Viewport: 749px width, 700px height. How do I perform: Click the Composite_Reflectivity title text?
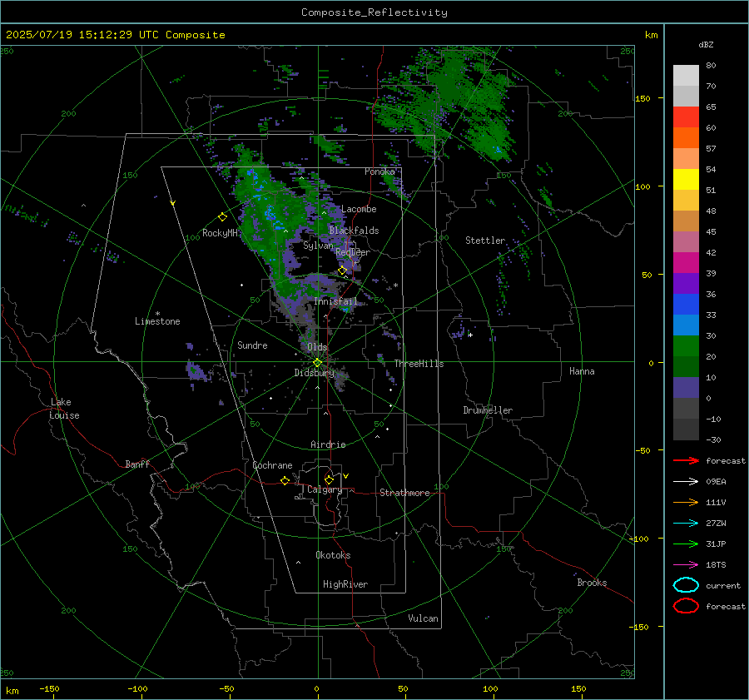click(x=374, y=12)
